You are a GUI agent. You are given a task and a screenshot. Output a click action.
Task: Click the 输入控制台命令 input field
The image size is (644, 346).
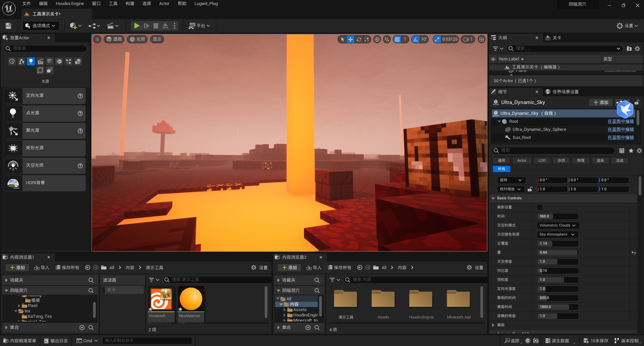pyautogui.click(x=147, y=341)
